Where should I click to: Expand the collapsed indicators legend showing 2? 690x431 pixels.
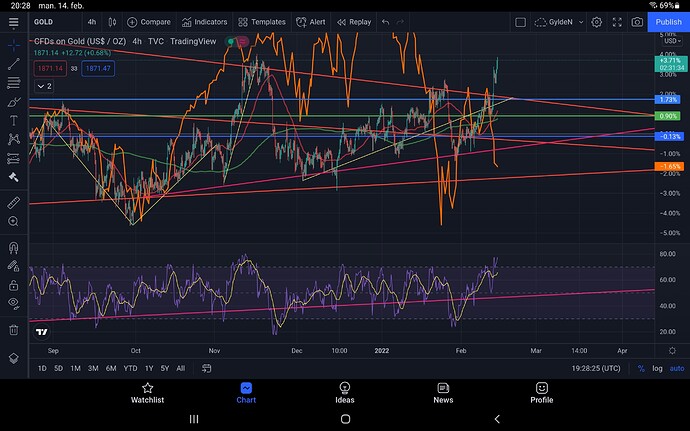coord(44,86)
